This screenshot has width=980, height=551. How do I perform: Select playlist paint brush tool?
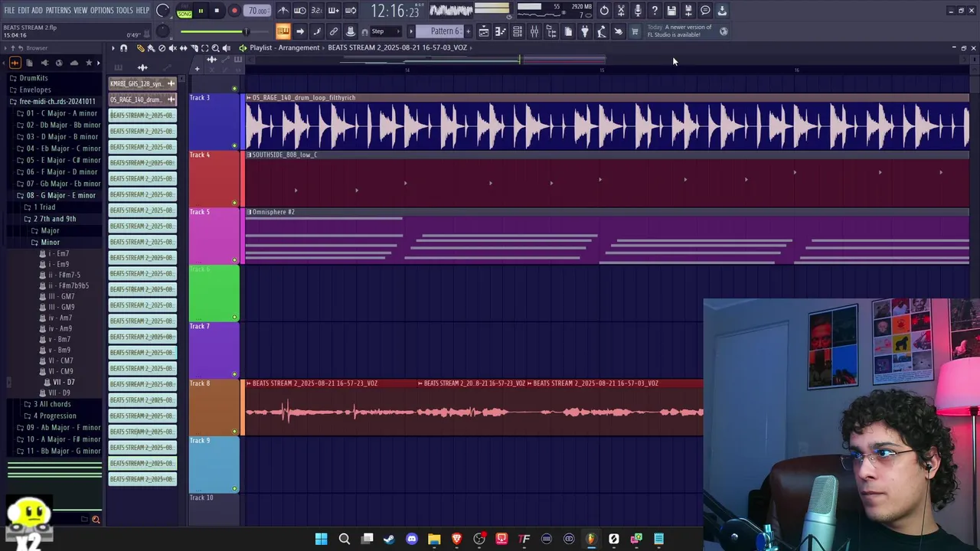pyautogui.click(x=151, y=48)
